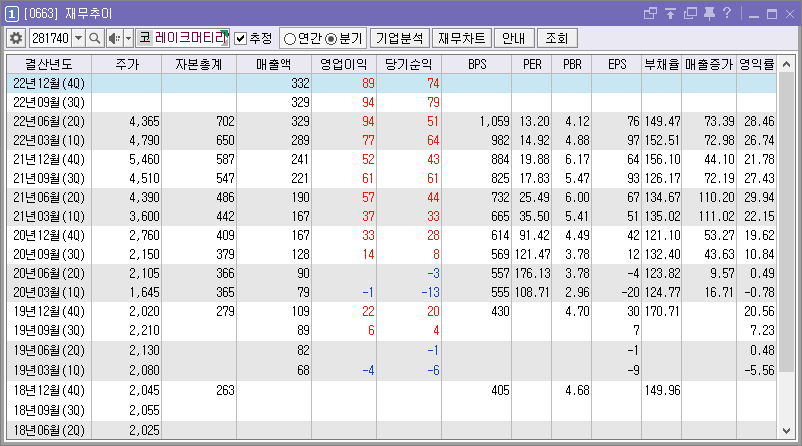Click the pin icon in title bar
This screenshot has height=446, width=802.
click(x=709, y=14)
